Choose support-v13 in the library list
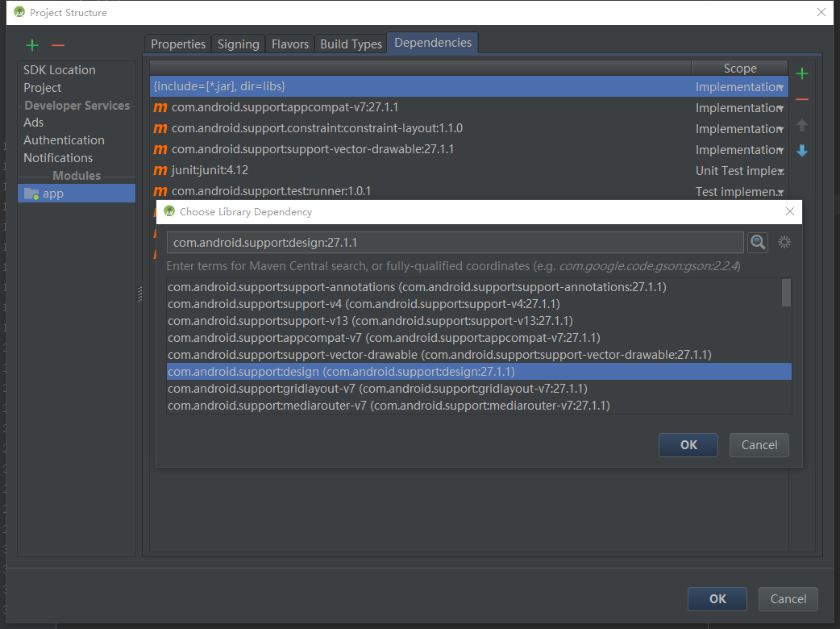 pos(473,321)
